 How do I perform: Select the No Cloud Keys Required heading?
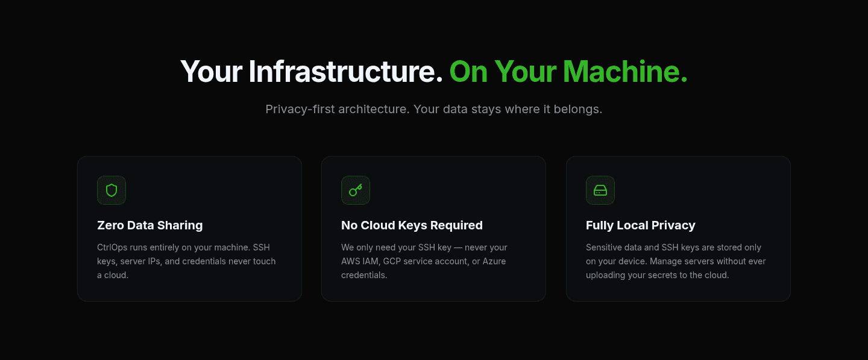click(x=412, y=225)
